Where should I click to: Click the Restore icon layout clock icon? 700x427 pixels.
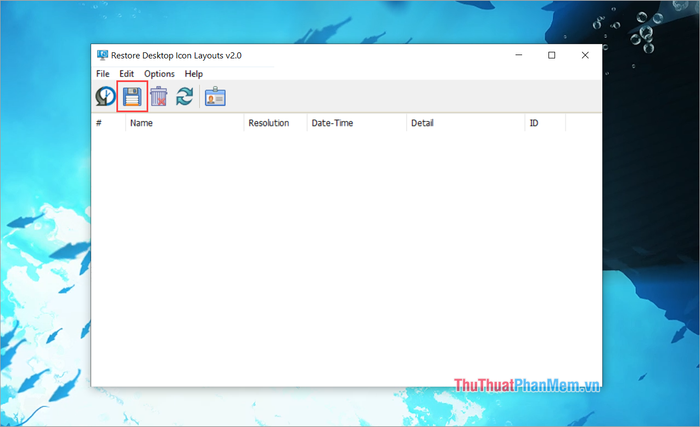(x=105, y=96)
